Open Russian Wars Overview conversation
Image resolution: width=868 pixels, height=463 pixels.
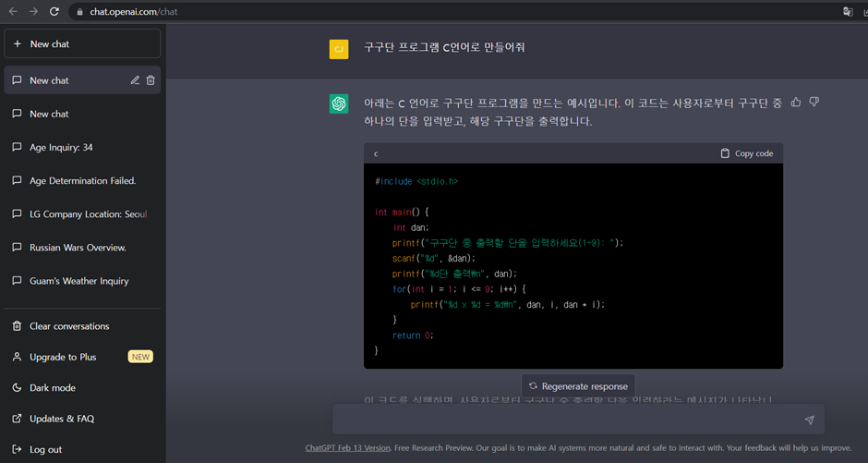coord(82,248)
